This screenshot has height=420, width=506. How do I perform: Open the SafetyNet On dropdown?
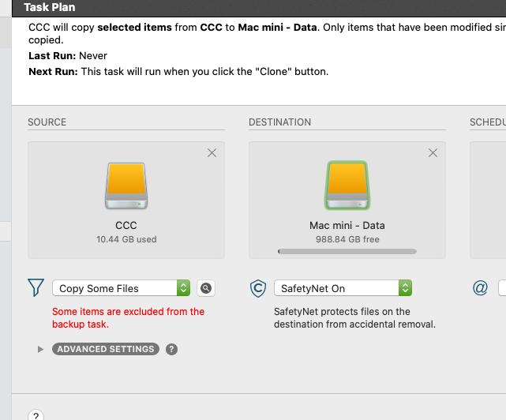coord(343,288)
